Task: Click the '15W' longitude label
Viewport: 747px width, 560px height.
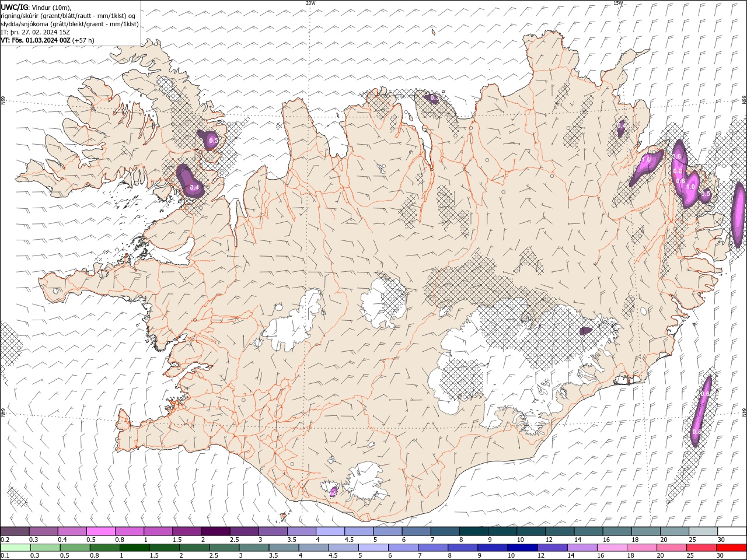Action: pyautogui.click(x=618, y=3)
